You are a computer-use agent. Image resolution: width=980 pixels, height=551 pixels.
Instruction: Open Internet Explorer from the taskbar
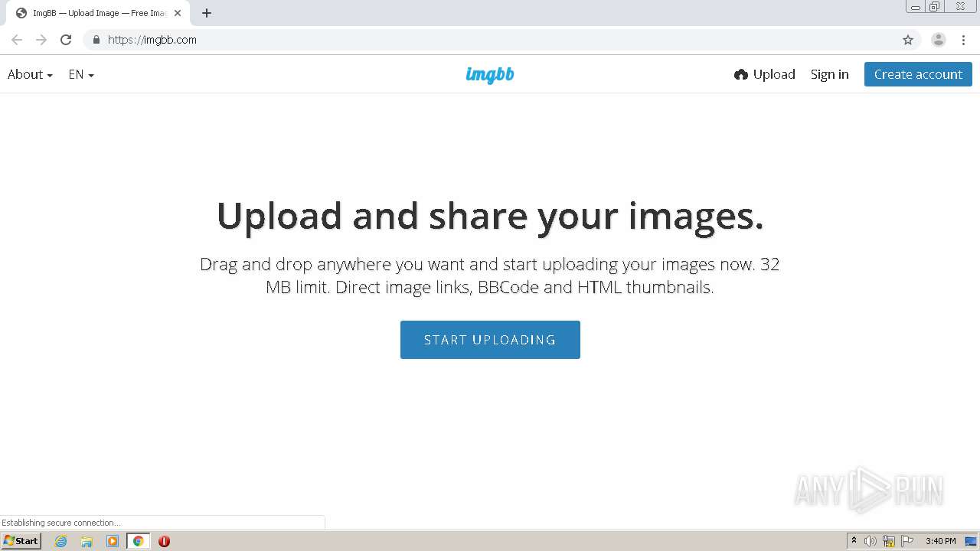point(61,541)
